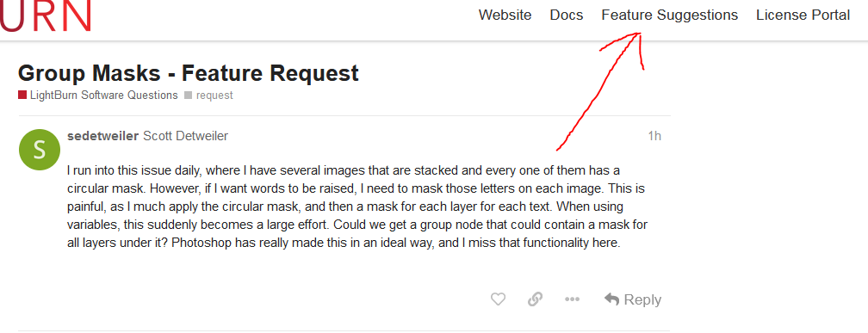Reply to Scott Detweiler's post
This screenshot has width=868, height=333.
pyautogui.click(x=633, y=299)
